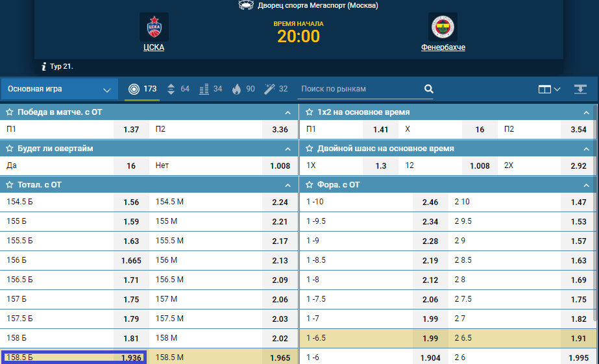Collapse the 1x2 на основное время section
The width and height of the screenshot is (599, 364).
pyautogui.click(x=586, y=113)
